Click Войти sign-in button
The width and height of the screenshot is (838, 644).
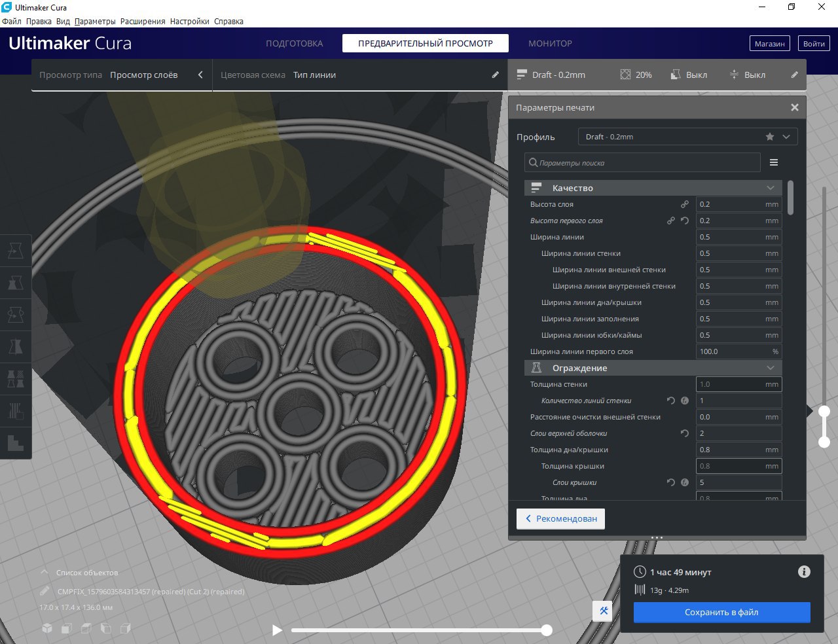[x=814, y=44]
